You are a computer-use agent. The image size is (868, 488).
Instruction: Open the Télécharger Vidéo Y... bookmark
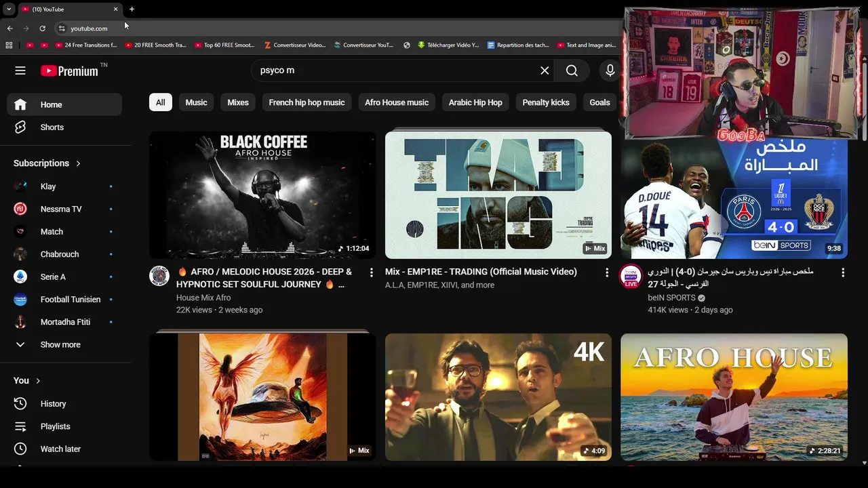click(x=448, y=45)
